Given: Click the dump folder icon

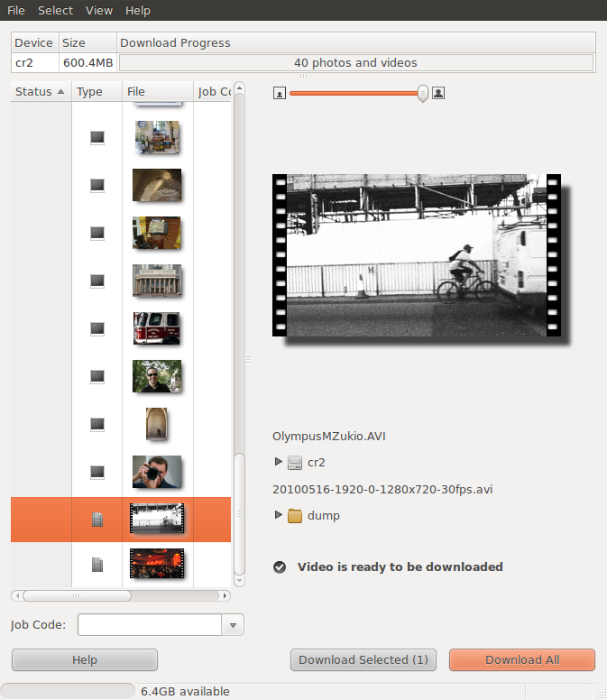Looking at the screenshot, I should coord(295,516).
